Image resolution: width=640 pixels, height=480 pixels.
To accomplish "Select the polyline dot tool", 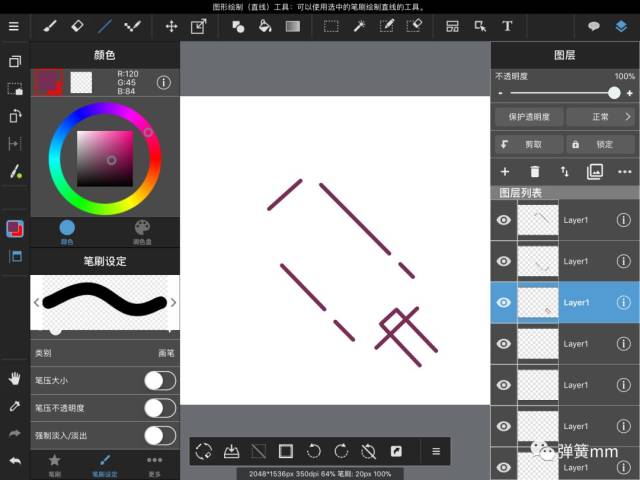I will pos(132,27).
